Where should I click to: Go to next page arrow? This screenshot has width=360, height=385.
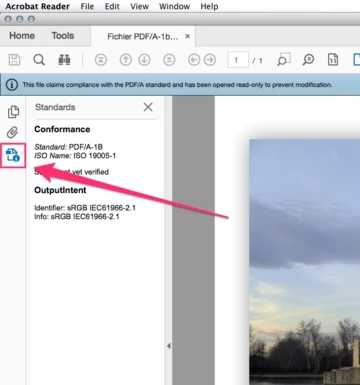(x=144, y=60)
